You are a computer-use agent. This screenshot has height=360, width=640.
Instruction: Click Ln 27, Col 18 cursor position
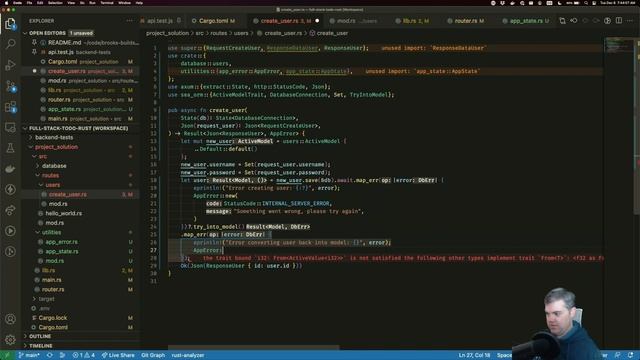[474, 355]
